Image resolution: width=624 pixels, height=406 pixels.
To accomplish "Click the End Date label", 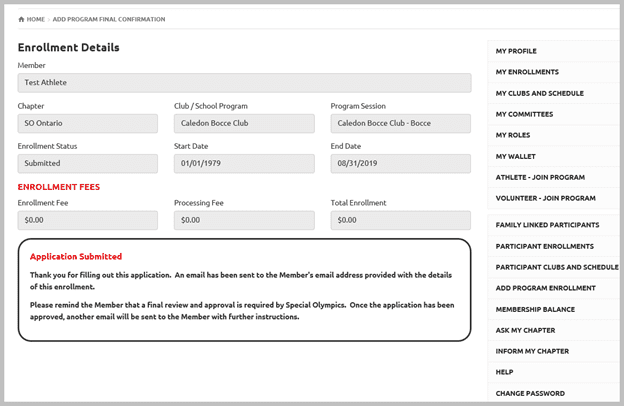I will [x=346, y=146].
